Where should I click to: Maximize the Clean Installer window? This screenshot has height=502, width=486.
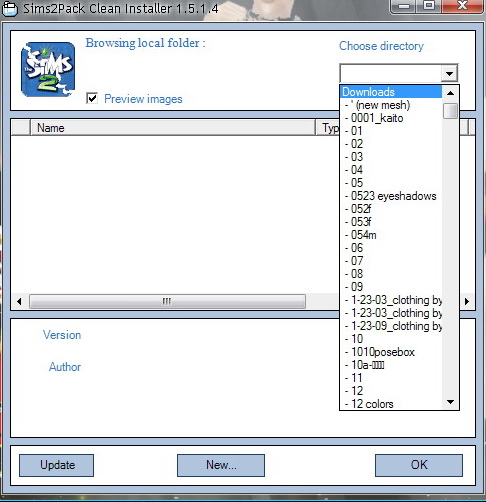pyautogui.click(x=429, y=5)
